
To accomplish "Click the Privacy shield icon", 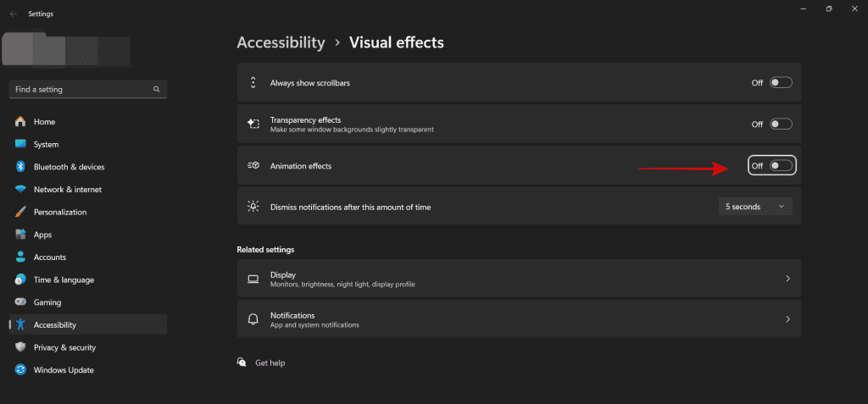I will point(20,347).
